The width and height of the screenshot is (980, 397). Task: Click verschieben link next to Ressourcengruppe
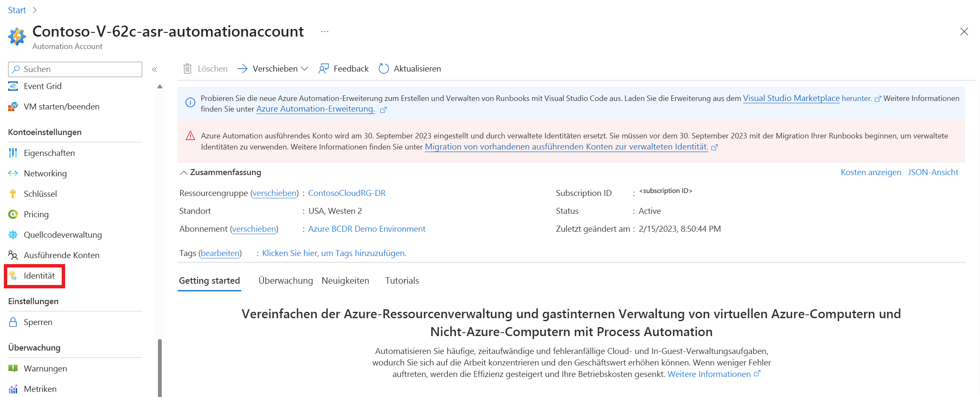[274, 193]
